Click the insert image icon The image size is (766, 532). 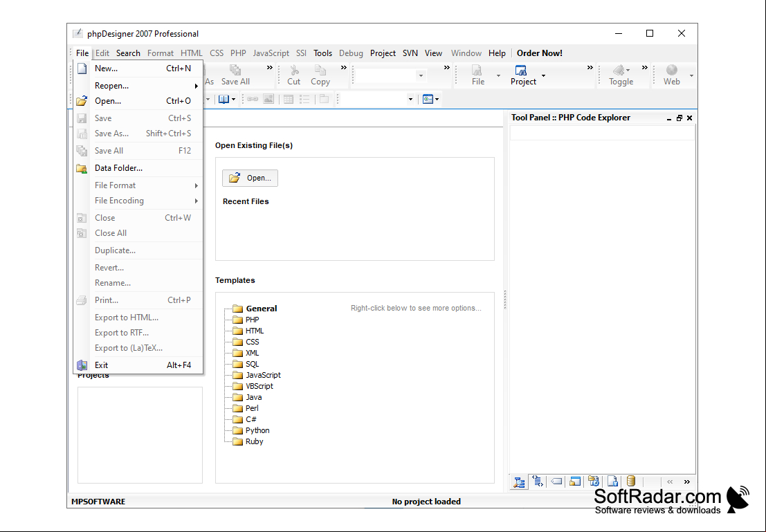coord(268,99)
